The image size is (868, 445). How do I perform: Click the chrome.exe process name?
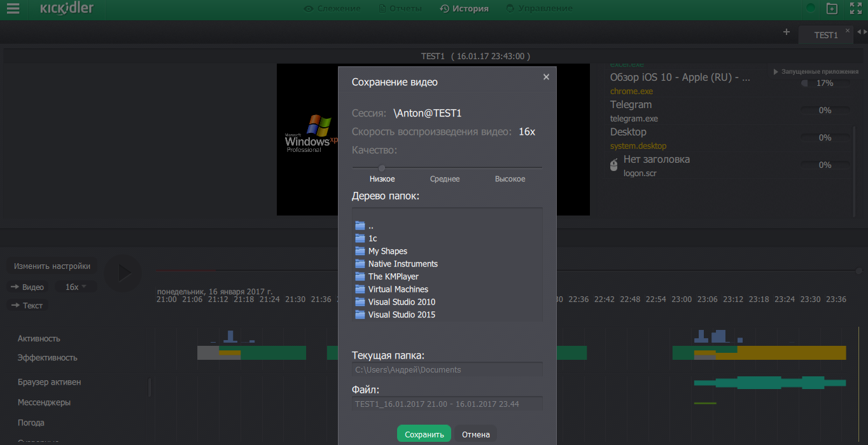click(x=631, y=92)
